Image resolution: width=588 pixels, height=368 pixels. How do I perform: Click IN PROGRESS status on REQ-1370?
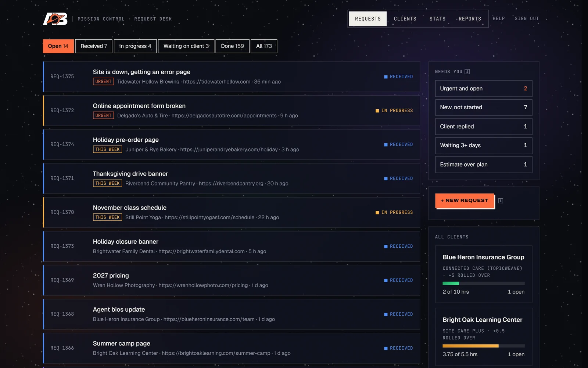394,212
